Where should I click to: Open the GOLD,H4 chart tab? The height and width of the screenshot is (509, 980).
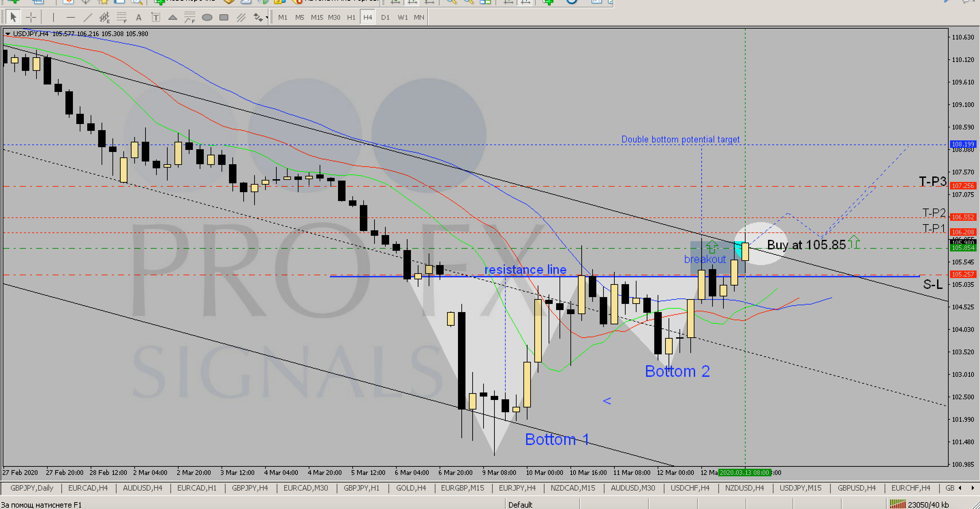click(411, 488)
